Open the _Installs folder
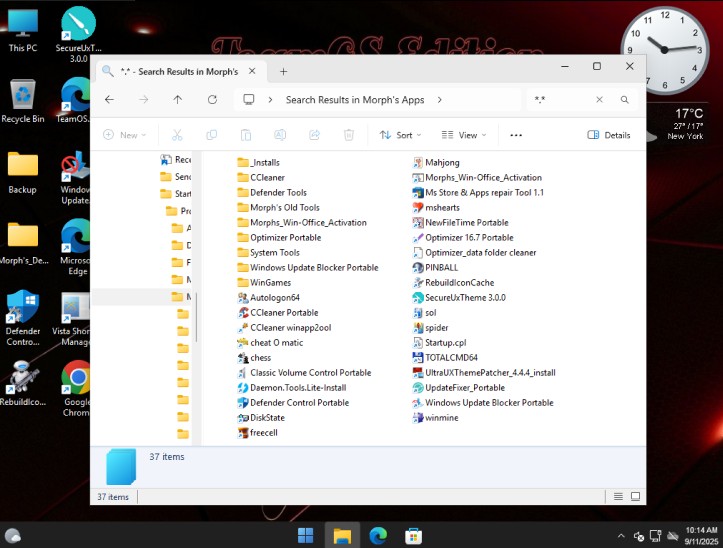The image size is (723, 548). [x=259, y=162]
